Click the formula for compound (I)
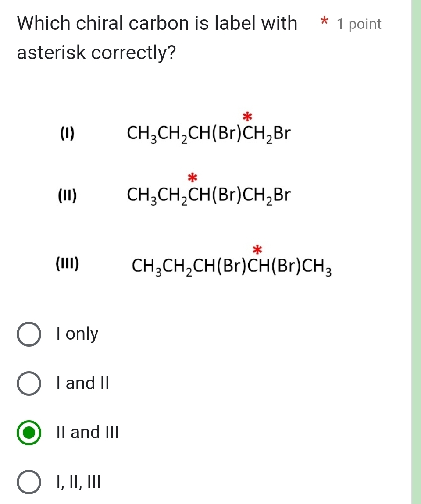 [209, 133]
